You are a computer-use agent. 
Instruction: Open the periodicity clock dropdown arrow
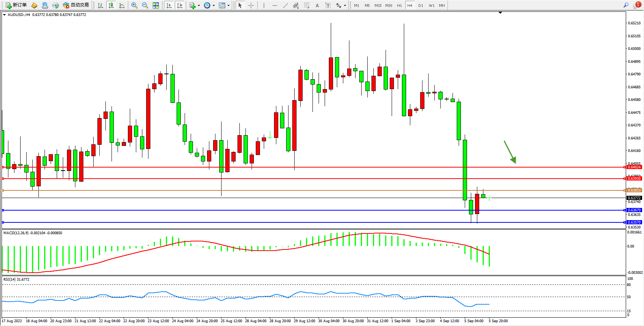(214, 6)
